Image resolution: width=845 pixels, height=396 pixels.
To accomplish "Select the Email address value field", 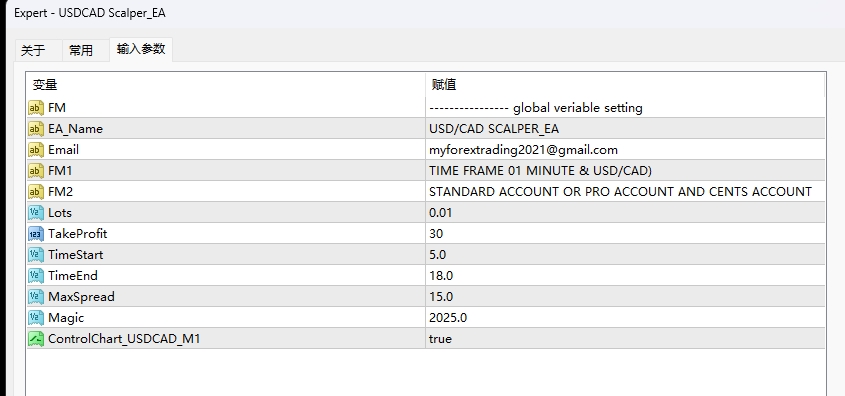I will [x=625, y=150].
